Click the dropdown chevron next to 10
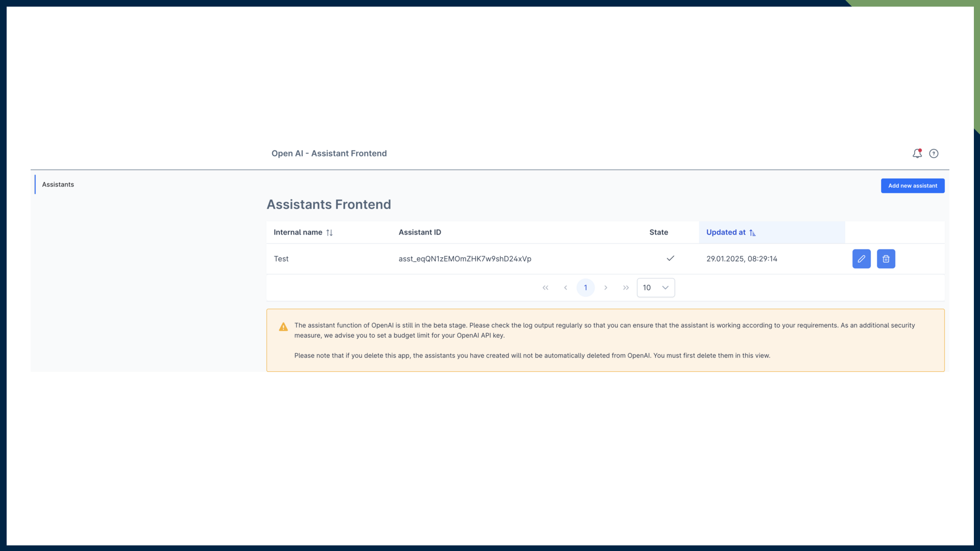The width and height of the screenshot is (980, 551). 665,288
